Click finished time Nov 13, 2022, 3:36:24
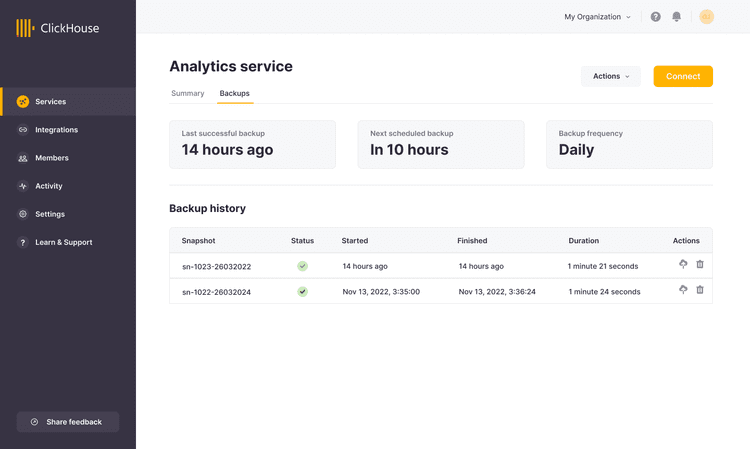 pyautogui.click(x=497, y=292)
